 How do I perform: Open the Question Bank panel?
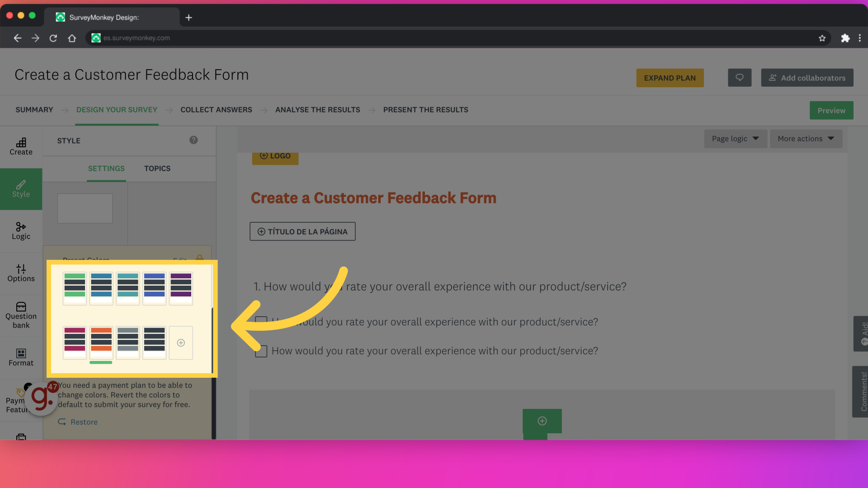[21, 316]
